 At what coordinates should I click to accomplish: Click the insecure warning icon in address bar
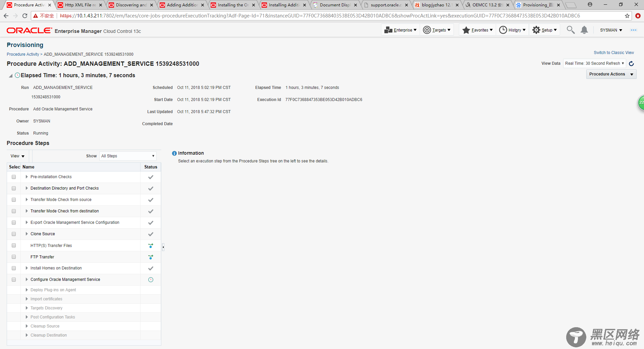36,16
